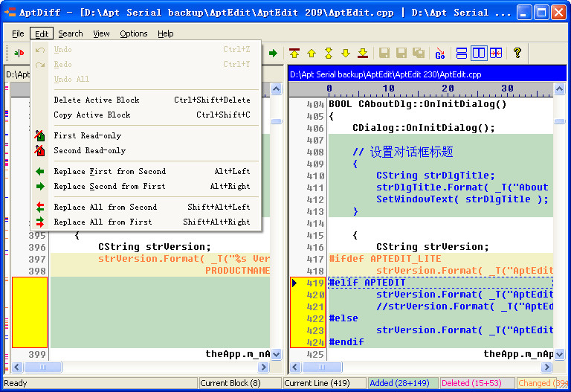Go to previous difference up arrow
The width and height of the screenshot is (571, 392).
tap(312, 54)
